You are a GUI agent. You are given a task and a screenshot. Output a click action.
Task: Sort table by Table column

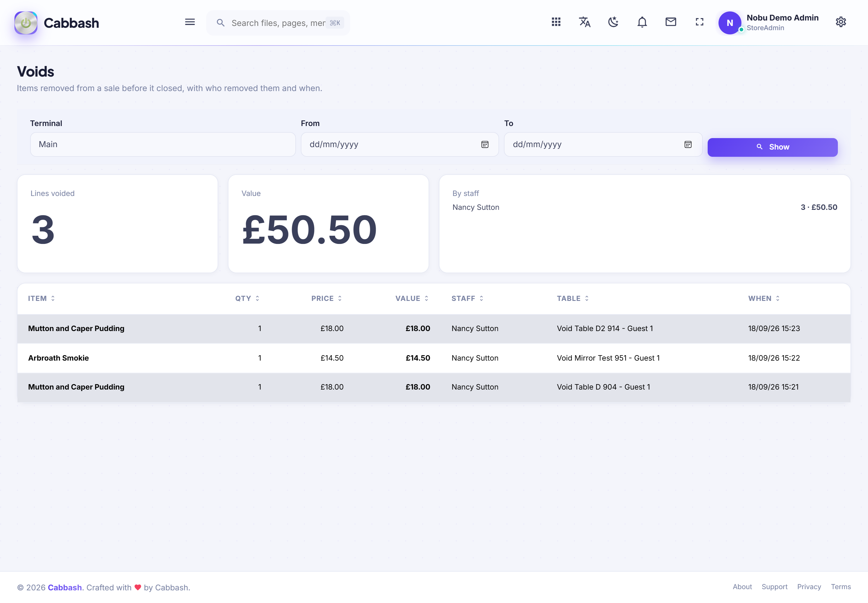(x=573, y=298)
